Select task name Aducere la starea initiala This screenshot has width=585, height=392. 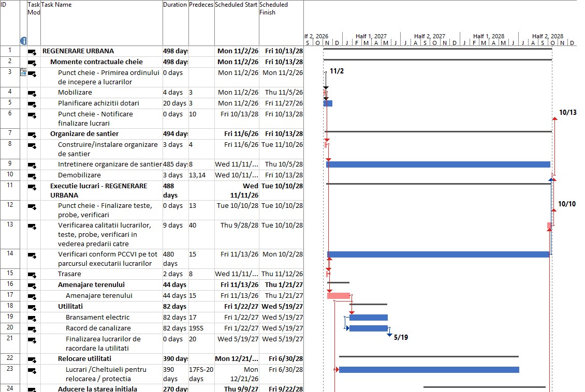tap(97, 389)
